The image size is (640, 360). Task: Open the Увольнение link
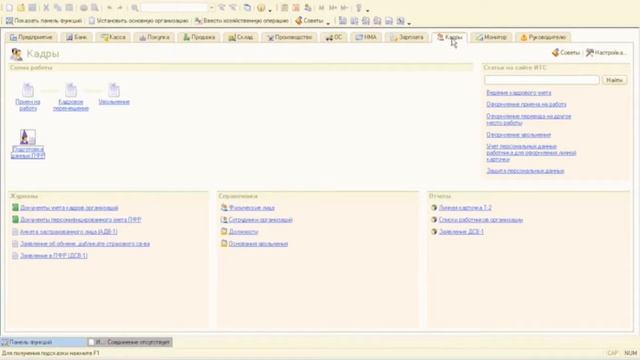(114, 102)
